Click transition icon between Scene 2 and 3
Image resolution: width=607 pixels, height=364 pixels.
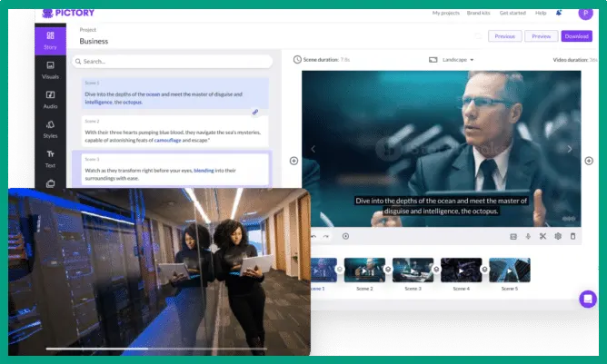(x=388, y=270)
